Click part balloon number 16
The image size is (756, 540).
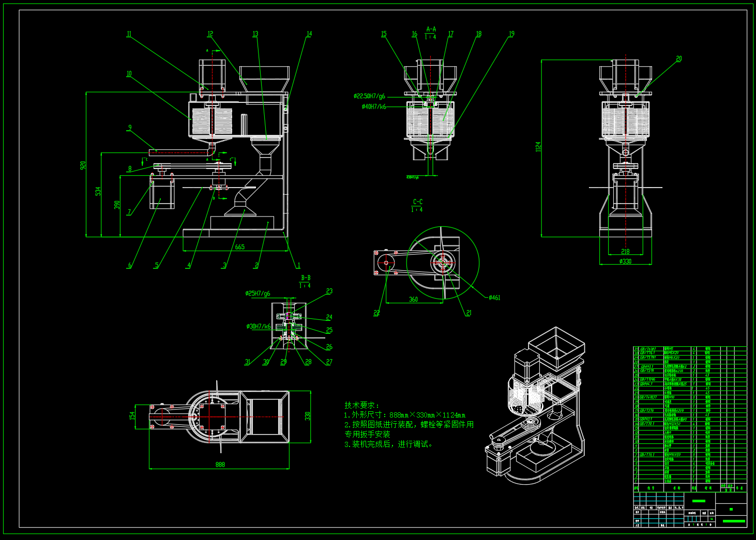click(415, 34)
